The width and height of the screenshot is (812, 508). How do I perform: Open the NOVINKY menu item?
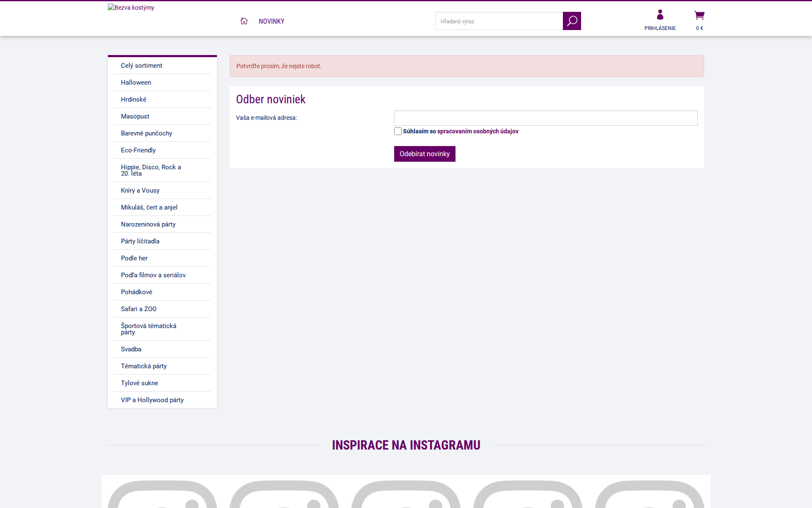click(x=272, y=22)
